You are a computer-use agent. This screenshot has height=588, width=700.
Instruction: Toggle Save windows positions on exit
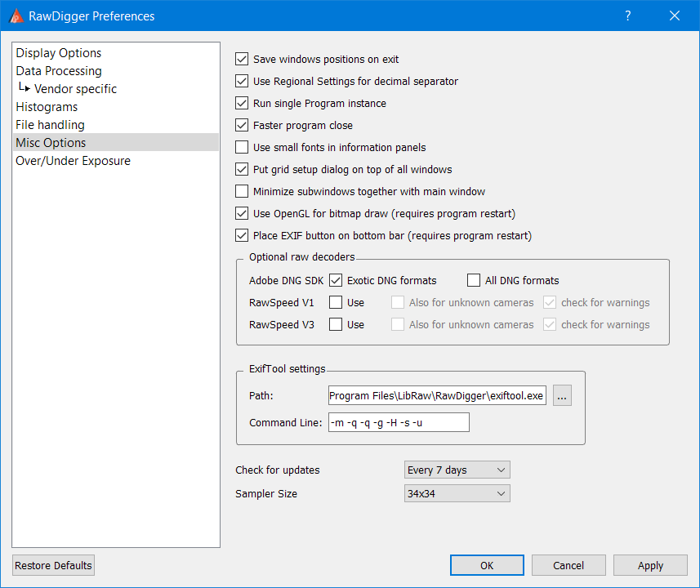click(x=242, y=59)
